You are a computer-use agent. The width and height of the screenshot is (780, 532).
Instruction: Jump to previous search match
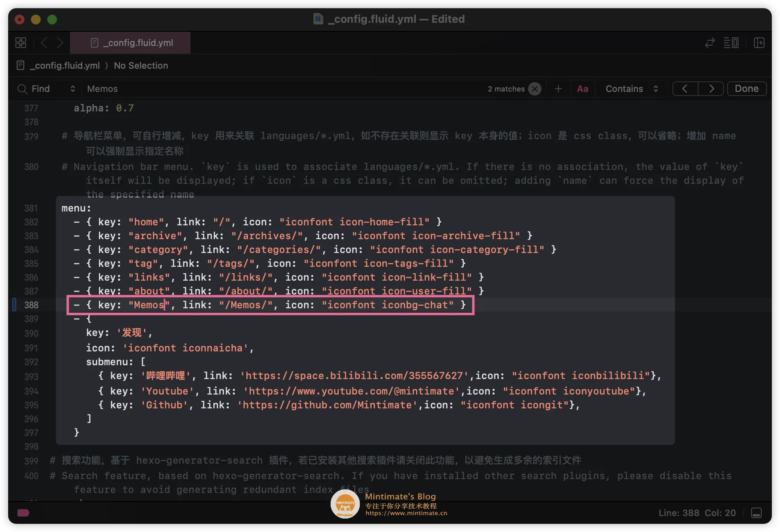pyautogui.click(x=685, y=89)
